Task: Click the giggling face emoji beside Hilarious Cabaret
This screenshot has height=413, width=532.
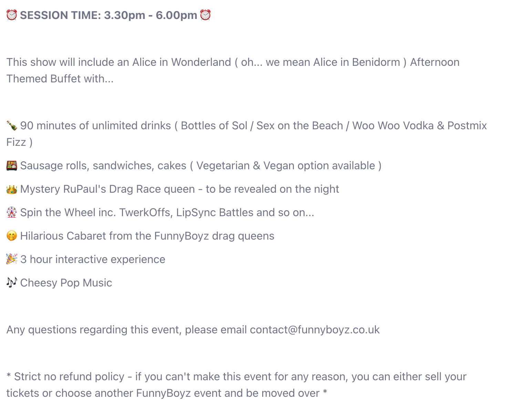Action: tap(12, 236)
